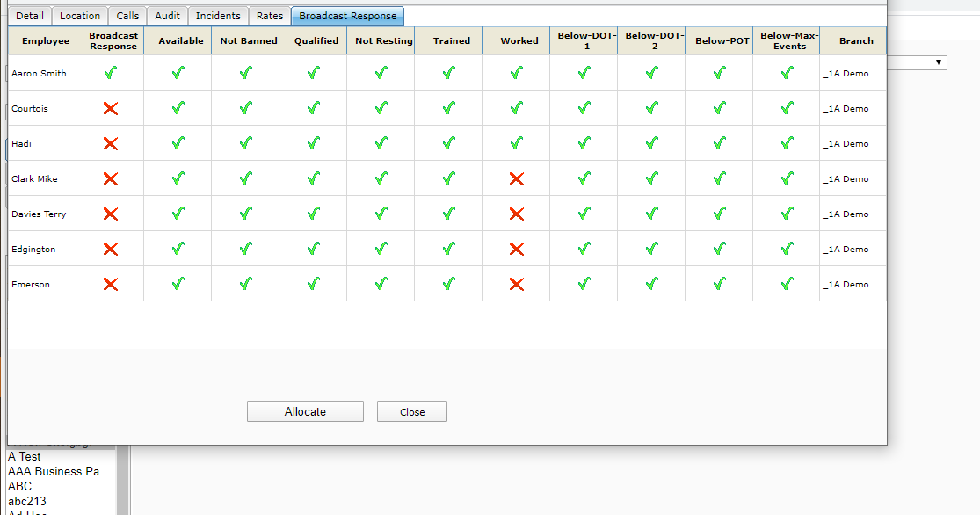Click Edgington's green Qualified checkmark
980x515 pixels.
[x=314, y=249]
